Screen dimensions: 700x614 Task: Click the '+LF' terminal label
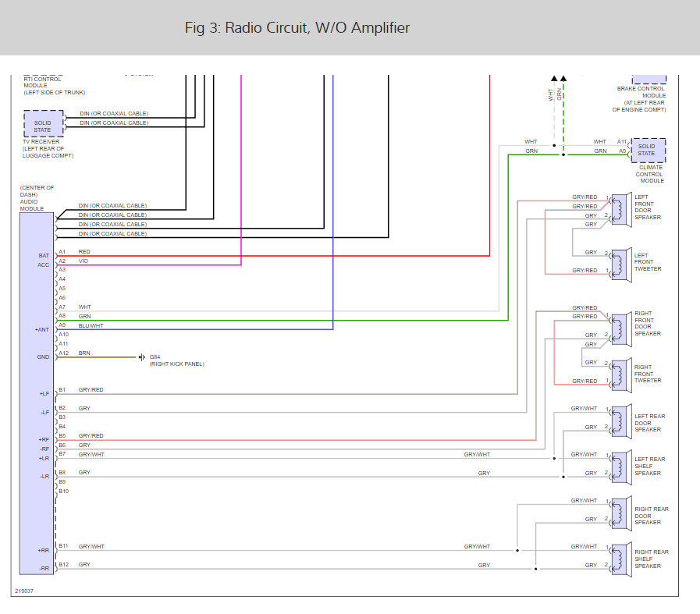tap(44, 394)
